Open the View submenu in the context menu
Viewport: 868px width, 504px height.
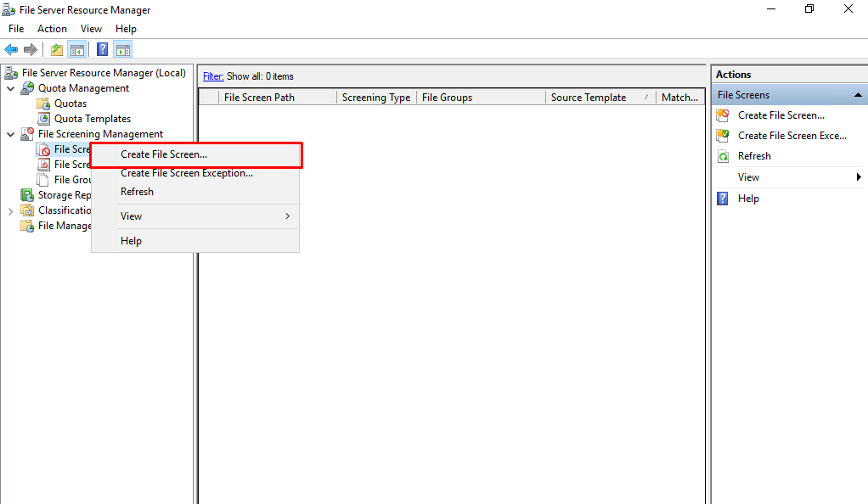(195, 216)
